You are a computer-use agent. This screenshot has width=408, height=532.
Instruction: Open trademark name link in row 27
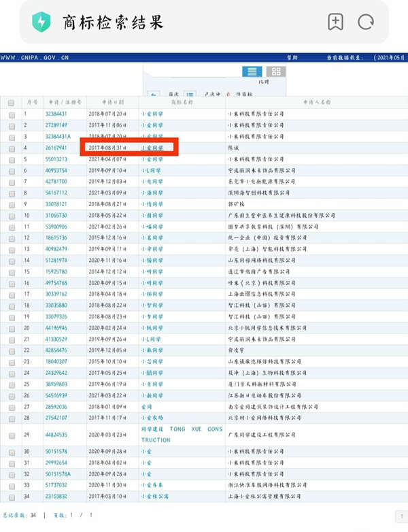point(146,406)
